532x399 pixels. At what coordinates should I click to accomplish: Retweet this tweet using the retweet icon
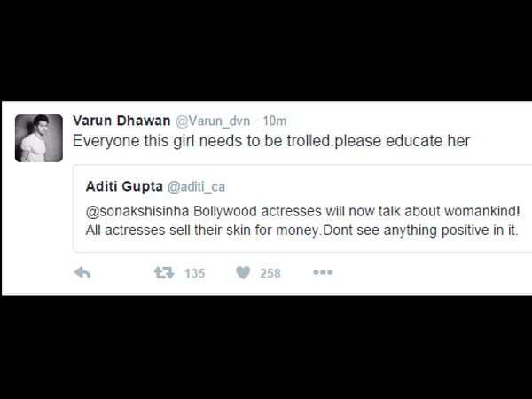[164, 273]
